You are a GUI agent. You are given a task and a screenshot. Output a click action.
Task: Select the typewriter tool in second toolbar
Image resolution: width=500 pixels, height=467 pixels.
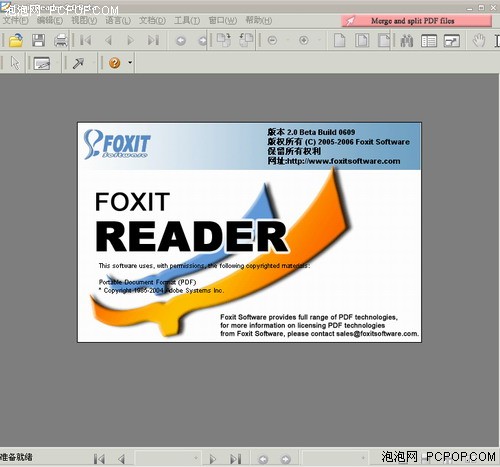pyautogui.click(x=42, y=63)
